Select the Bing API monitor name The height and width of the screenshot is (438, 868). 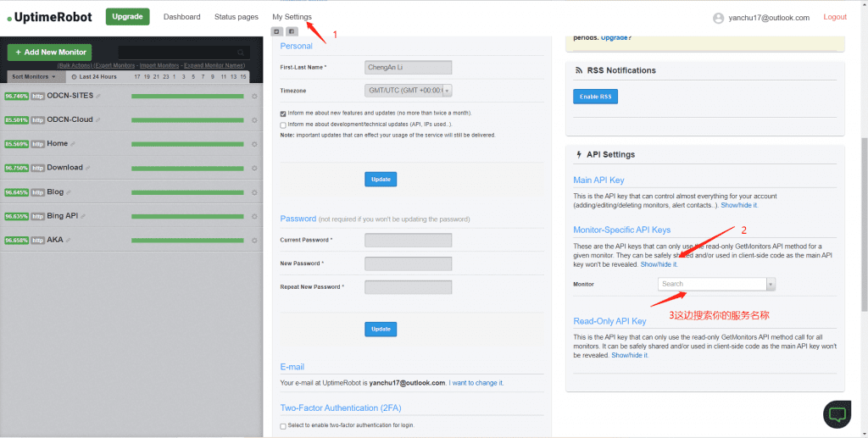(x=63, y=216)
